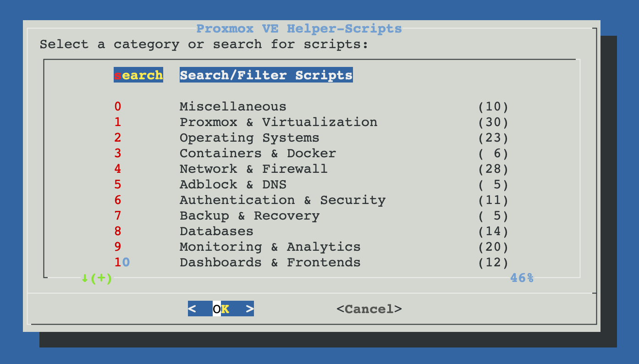Image resolution: width=639 pixels, height=364 pixels.
Task: Open the Backup & Recovery category
Action: pos(249,216)
